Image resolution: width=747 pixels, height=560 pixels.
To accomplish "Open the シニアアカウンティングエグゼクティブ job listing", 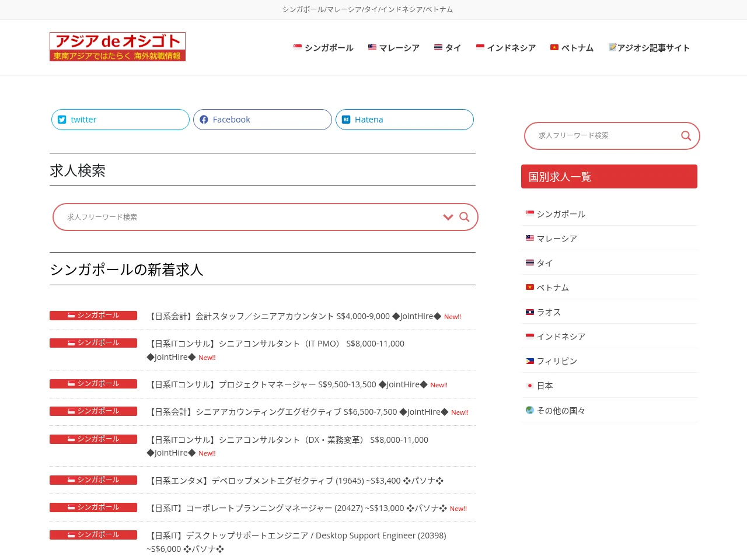I will tap(298, 412).
